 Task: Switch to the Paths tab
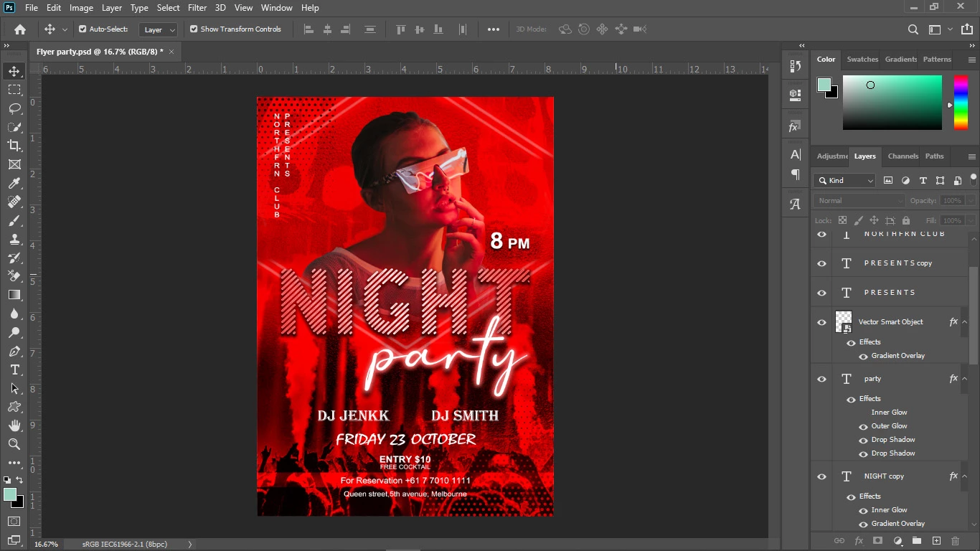click(934, 156)
